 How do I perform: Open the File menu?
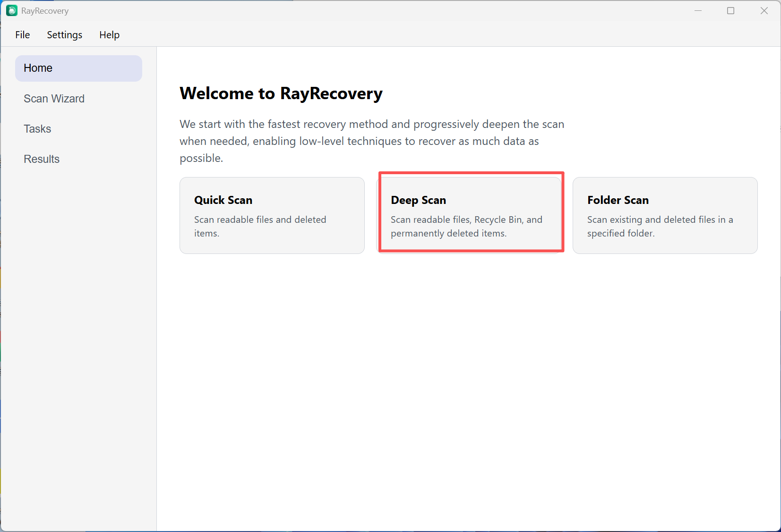[x=23, y=35]
